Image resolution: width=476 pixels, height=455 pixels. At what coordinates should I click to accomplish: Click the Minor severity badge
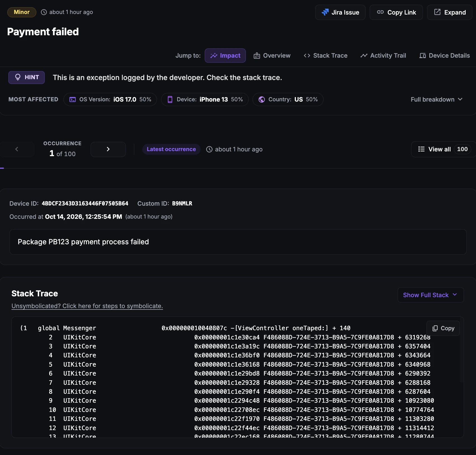pos(22,12)
